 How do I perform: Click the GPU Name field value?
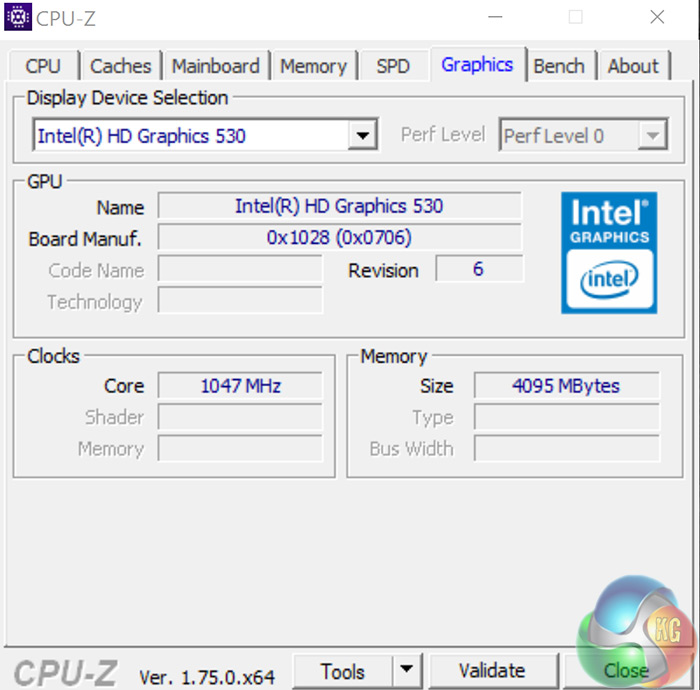tap(339, 206)
